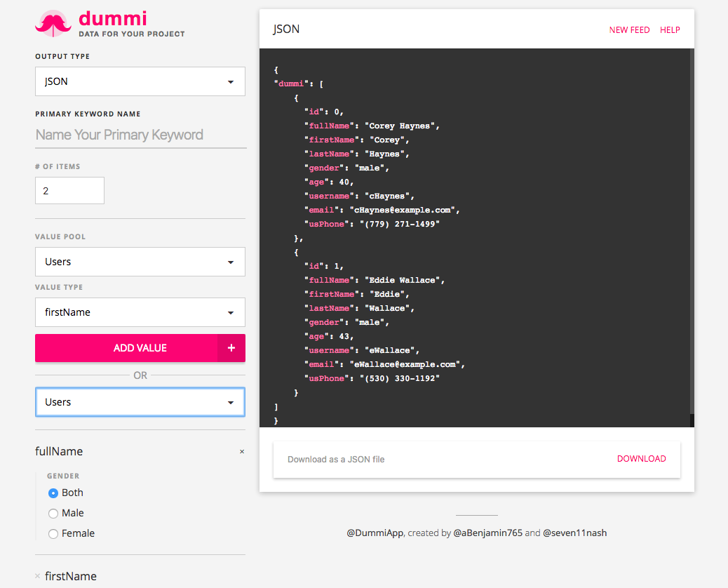
Task: Remove the fullName value with its x icon
Action: tap(242, 451)
